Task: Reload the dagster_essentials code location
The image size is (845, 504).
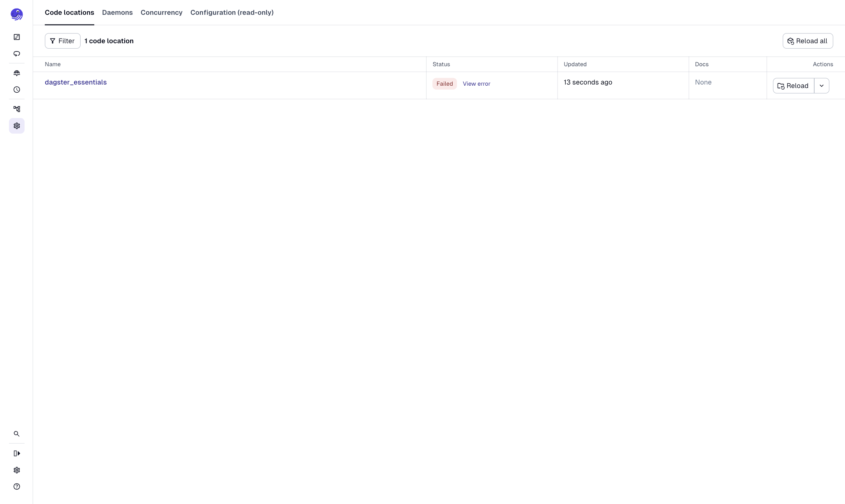Action: (x=793, y=85)
